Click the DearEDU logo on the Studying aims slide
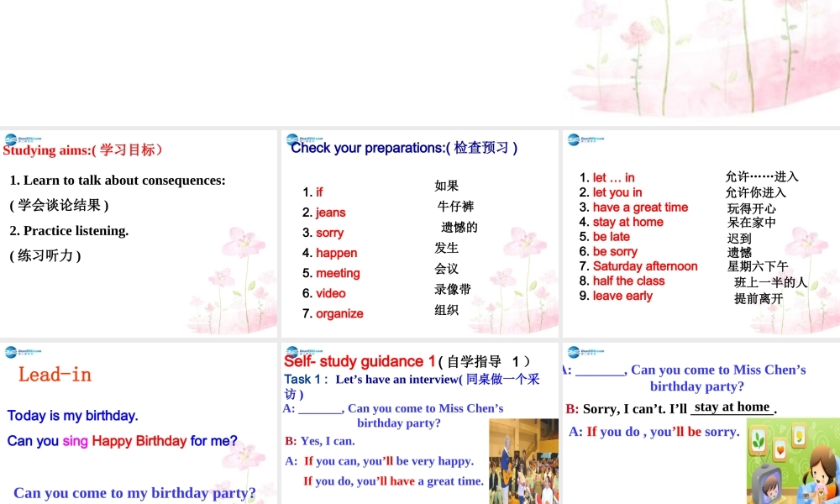The height and width of the screenshot is (504, 840). click(x=15, y=139)
